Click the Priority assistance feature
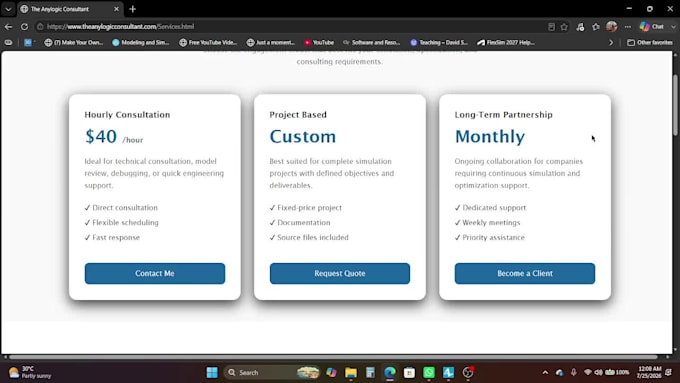Viewport: 680px width, 383px height. (x=489, y=237)
